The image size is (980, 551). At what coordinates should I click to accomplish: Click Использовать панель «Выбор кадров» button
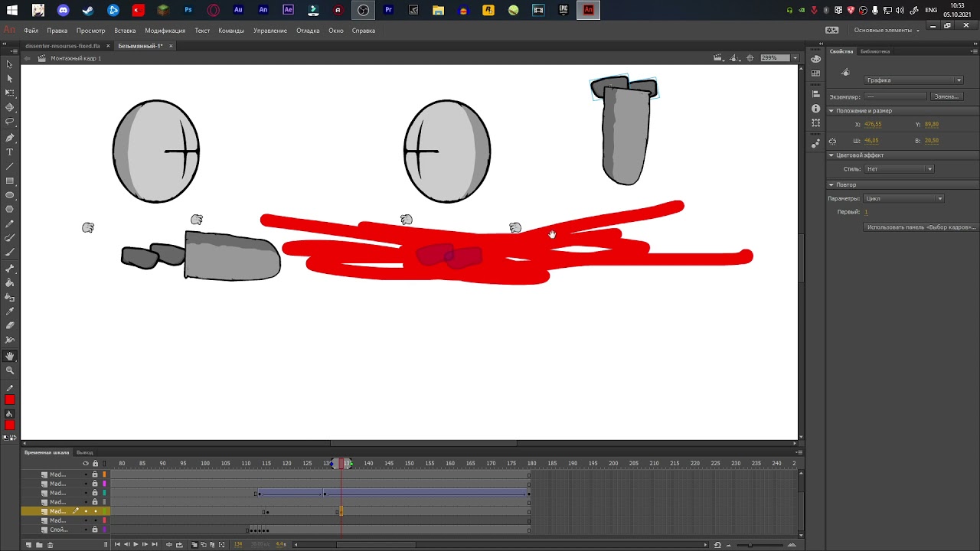920,227
